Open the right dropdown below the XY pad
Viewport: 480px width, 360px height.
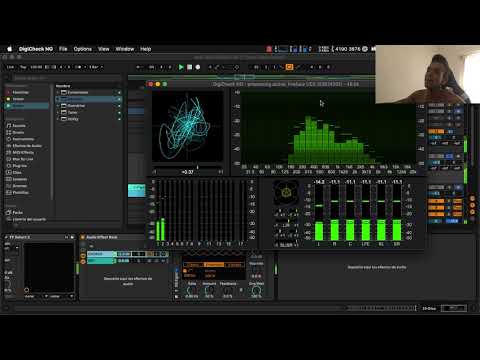(x=62, y=296)
